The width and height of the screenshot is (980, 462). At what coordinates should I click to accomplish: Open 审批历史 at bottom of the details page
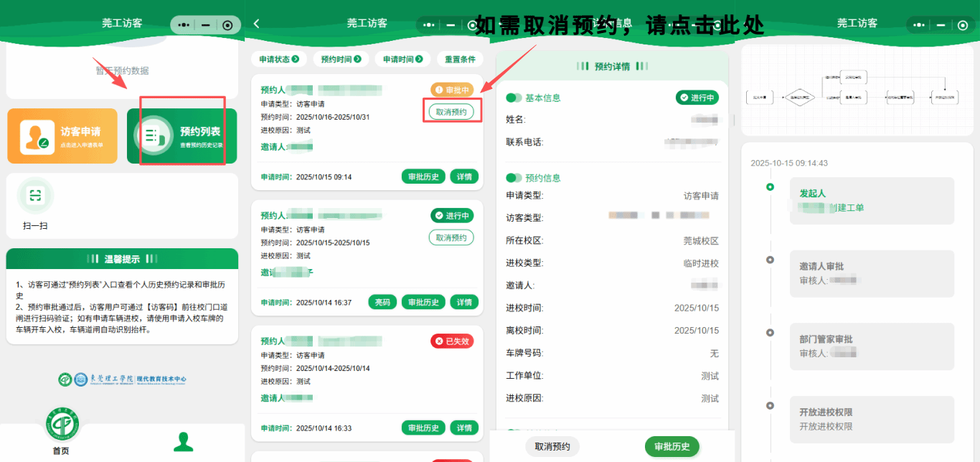coord(672,446)
